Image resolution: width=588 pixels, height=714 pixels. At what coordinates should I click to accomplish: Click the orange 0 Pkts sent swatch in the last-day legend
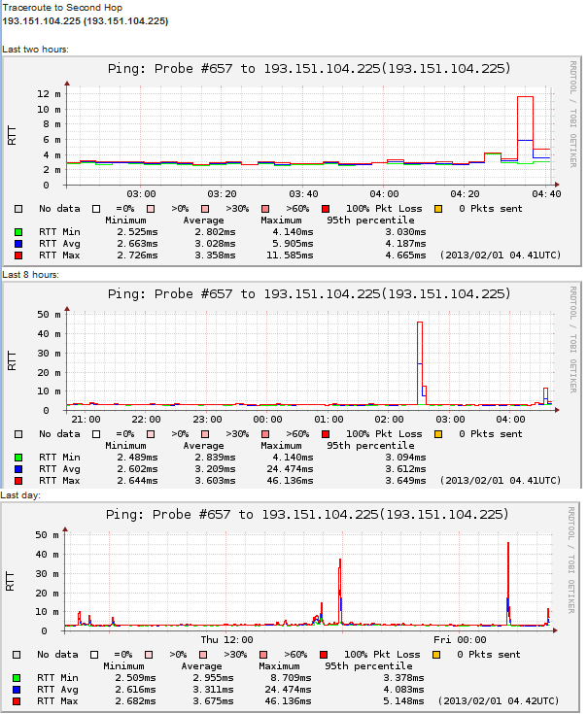[x=438, y=655]
